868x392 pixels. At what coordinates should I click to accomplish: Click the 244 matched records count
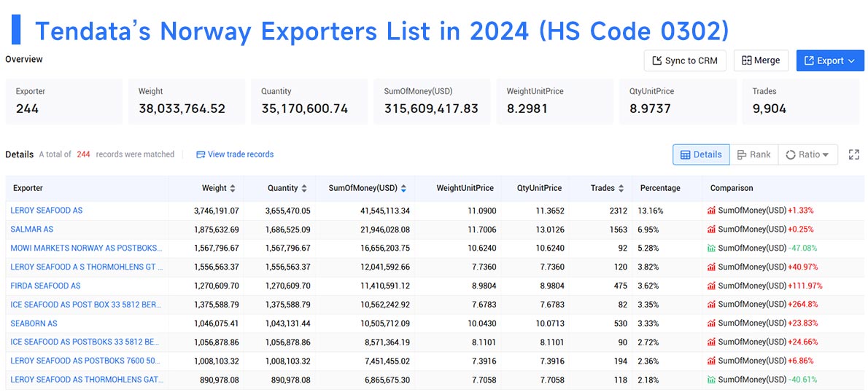84,154
